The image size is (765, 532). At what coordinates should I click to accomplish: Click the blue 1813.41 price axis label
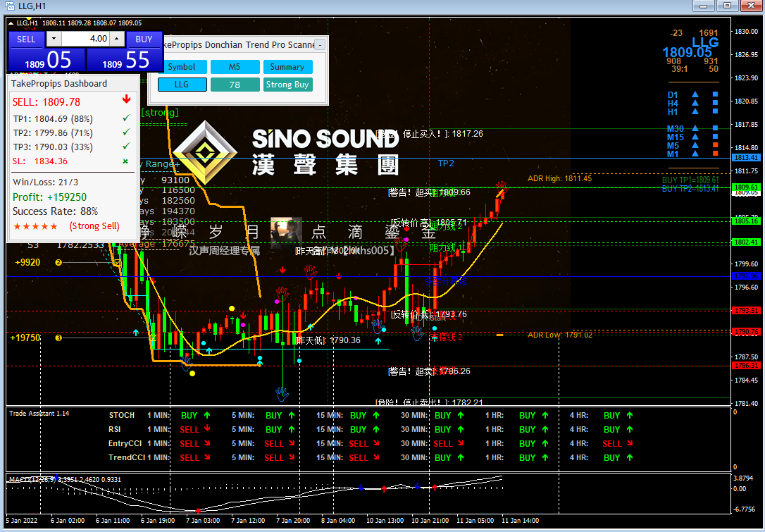(746, 158)
